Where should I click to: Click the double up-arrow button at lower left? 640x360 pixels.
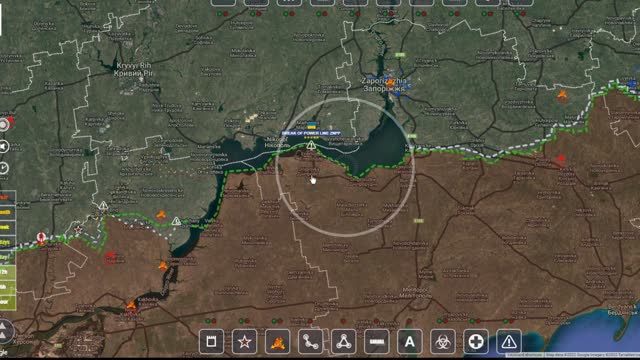4,331
